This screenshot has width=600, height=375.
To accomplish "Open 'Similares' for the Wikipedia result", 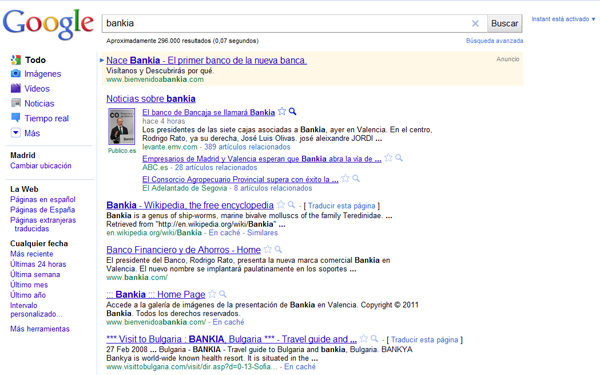I will click(x=262, y=233).
